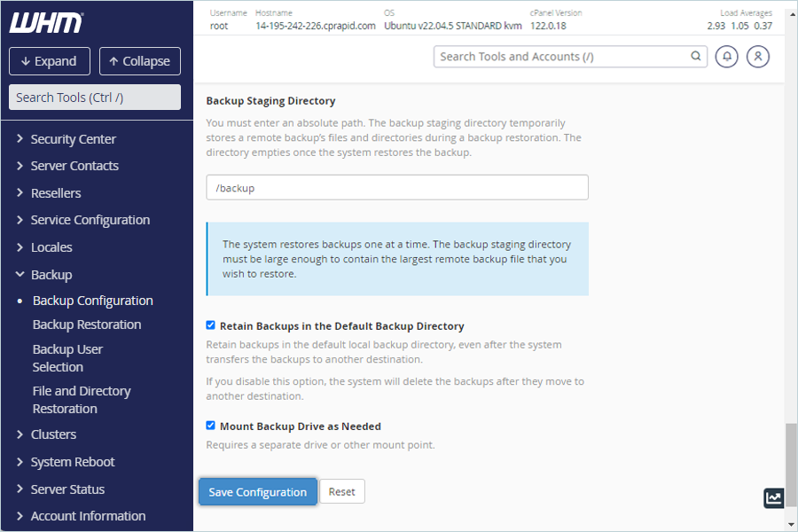Click the page vertical scrollbar thumb
The image size is (798, 532).
click(792, 465)
